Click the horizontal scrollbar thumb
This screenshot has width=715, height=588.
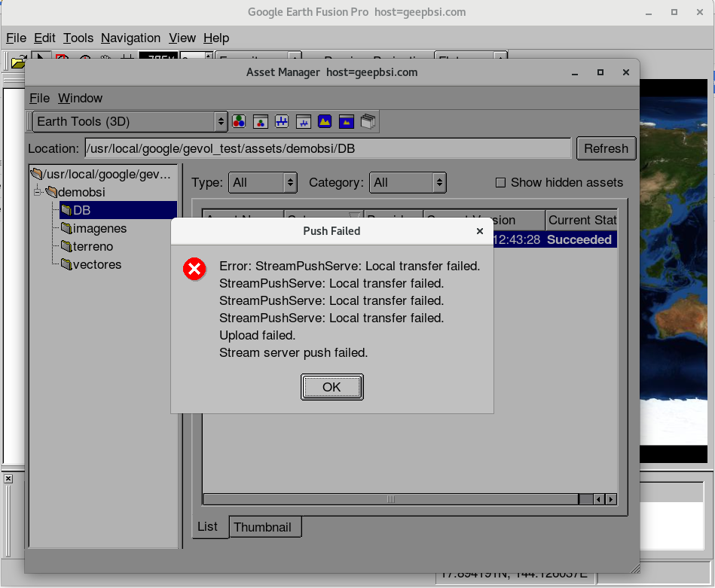(x=391, y=500)
